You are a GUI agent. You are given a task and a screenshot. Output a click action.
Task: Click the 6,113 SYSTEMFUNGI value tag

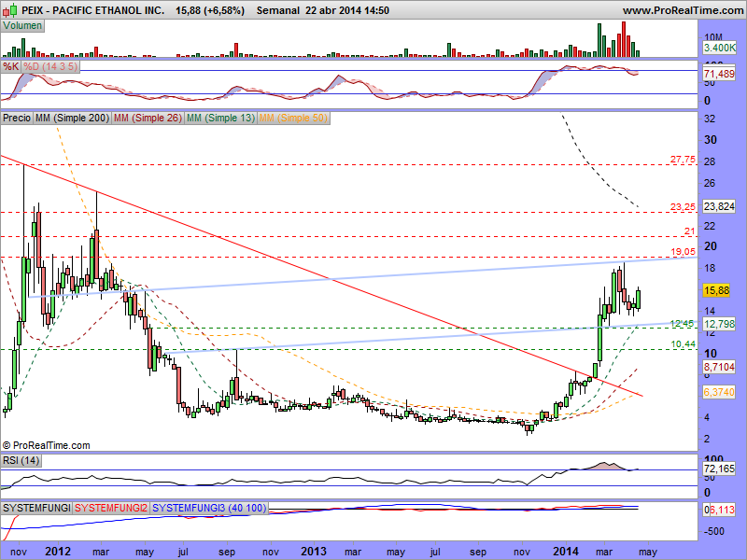click(x=722, y=510)
